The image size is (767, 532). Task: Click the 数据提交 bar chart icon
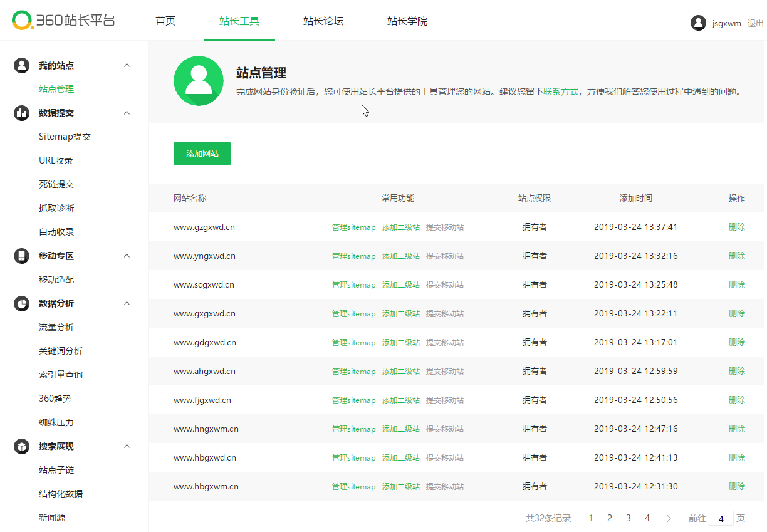(x=22, y=113)
